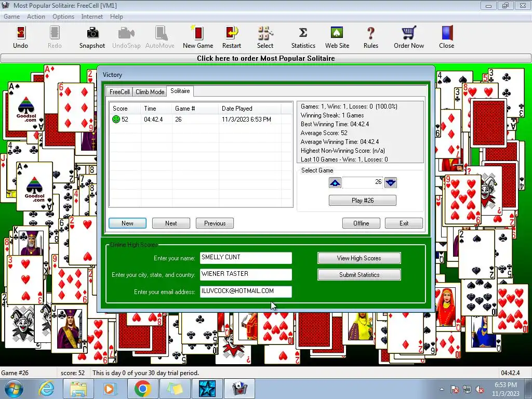The height and width of the screenshot is (399, 532).
Task: Click the New button in Victory dialog
Action: [127, 223]
